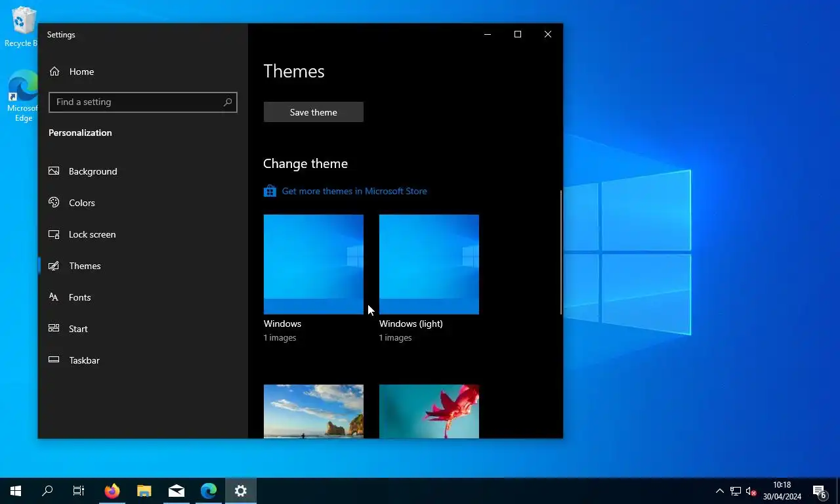This screenshot has width=840, height=504.
Task: Click the muted volume tray icon
Action: pos(751,491)
